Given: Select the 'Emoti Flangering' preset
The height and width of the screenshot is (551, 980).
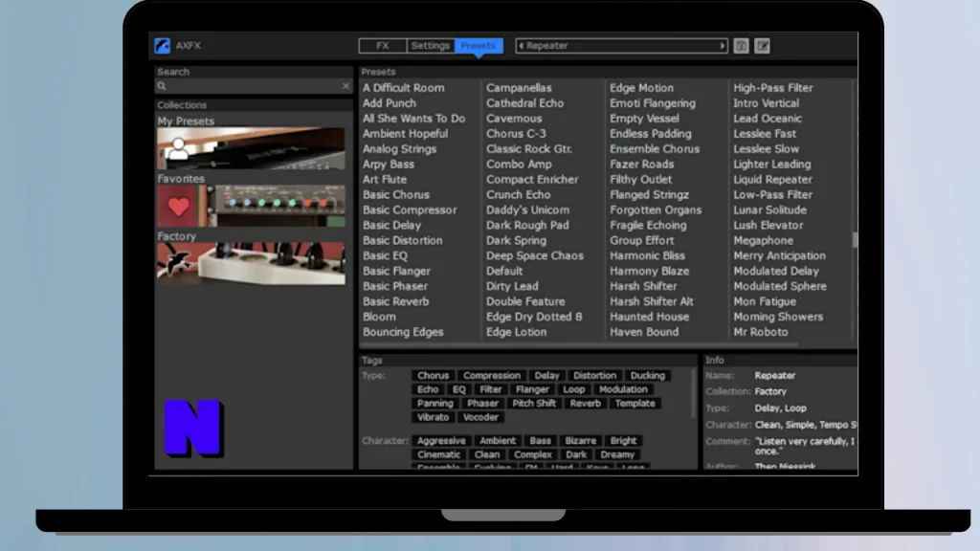Looking at the screenshot, I should 653,103.
